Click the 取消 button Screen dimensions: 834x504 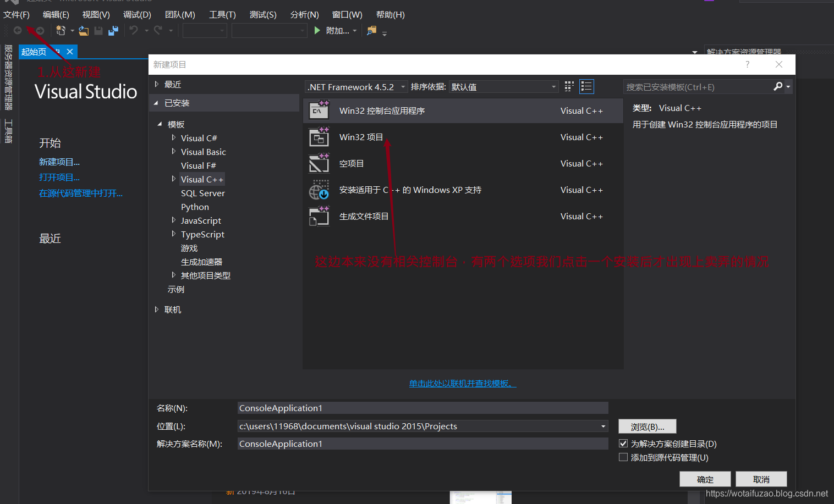click(761, 479)
